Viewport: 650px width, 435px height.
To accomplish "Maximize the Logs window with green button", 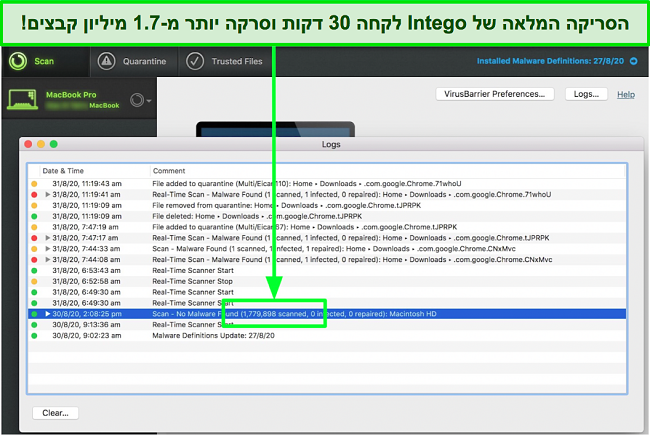I will (53, 144).
